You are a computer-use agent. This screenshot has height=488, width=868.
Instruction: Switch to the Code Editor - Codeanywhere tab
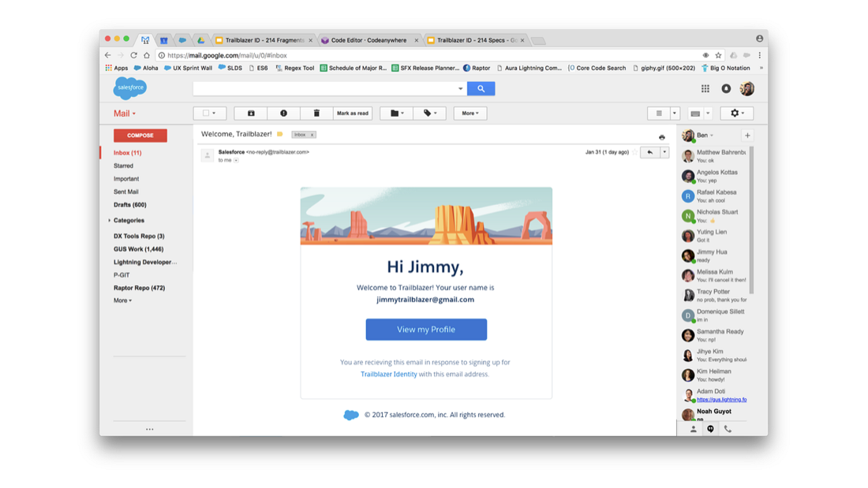click(x=369, y=40)
